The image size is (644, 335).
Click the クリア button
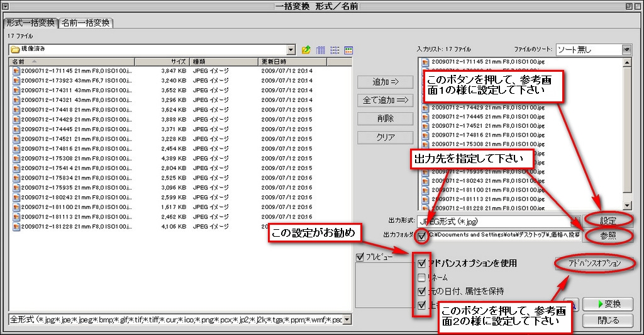pos(386,137)
